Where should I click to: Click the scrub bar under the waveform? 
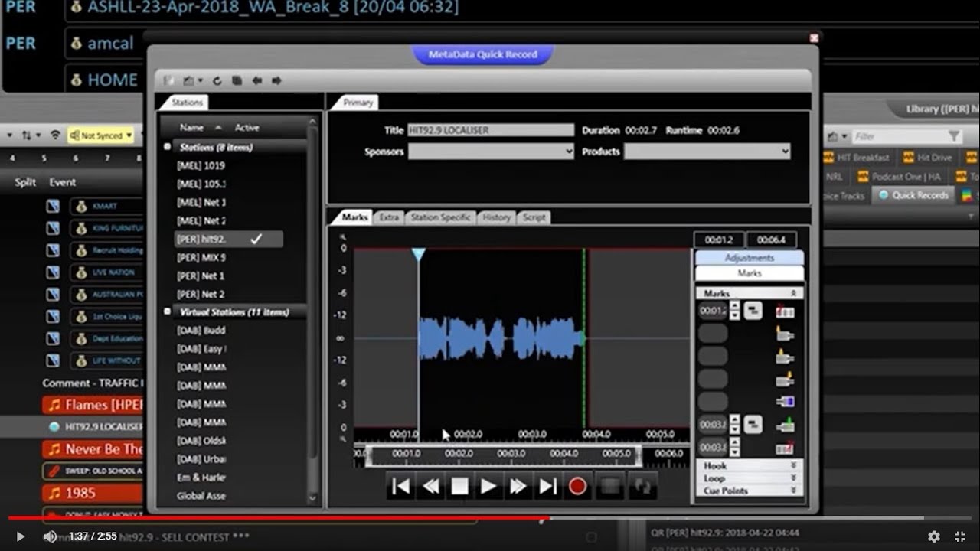point(504,455)
